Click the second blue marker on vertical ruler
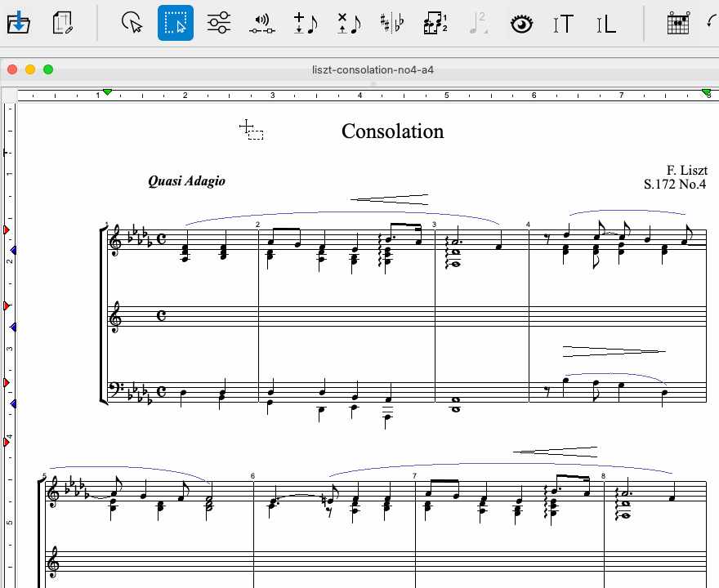 coord(13,327)
